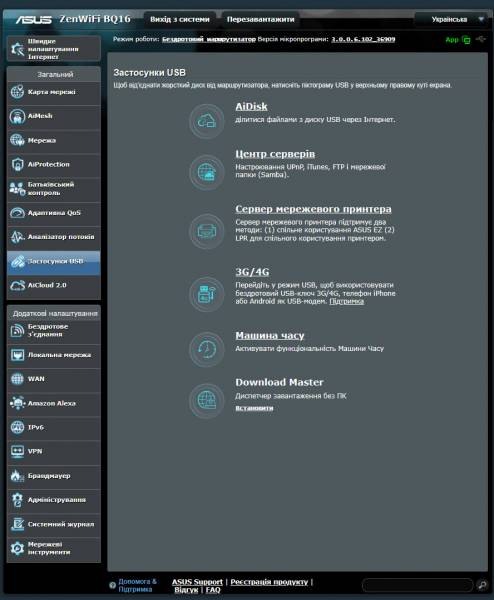Click the Бездротовий маршрутизатор mode link
Screen dimensions: 494x600
[x=209, y=39]
